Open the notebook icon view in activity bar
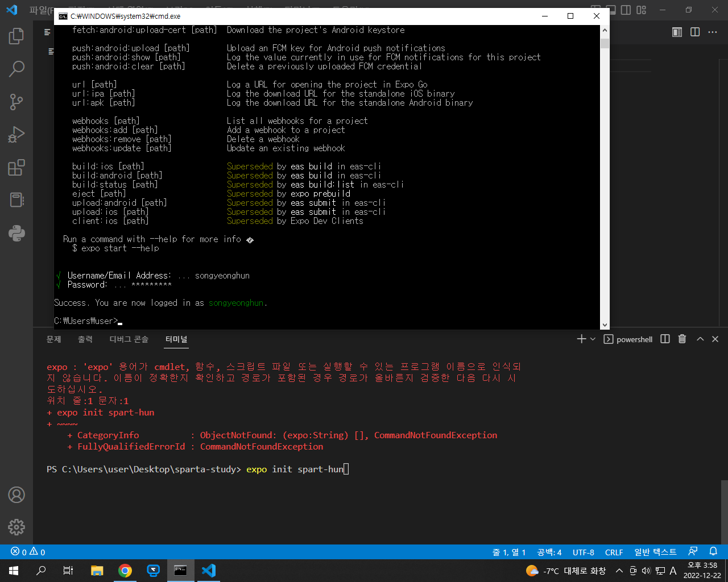The width and height of the screenshot is (728, 582). pyautogui.click(x=16, y=200)
